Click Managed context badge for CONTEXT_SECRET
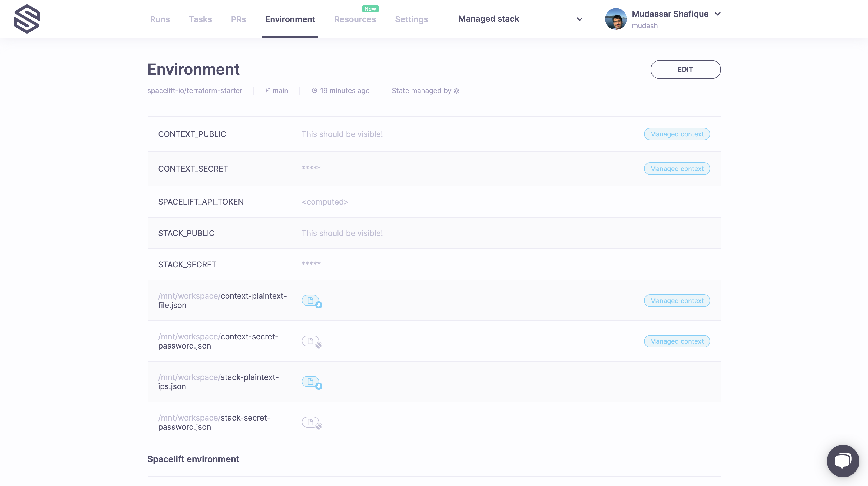Viewport: 868px width, 486px height. tap(677, 169)
